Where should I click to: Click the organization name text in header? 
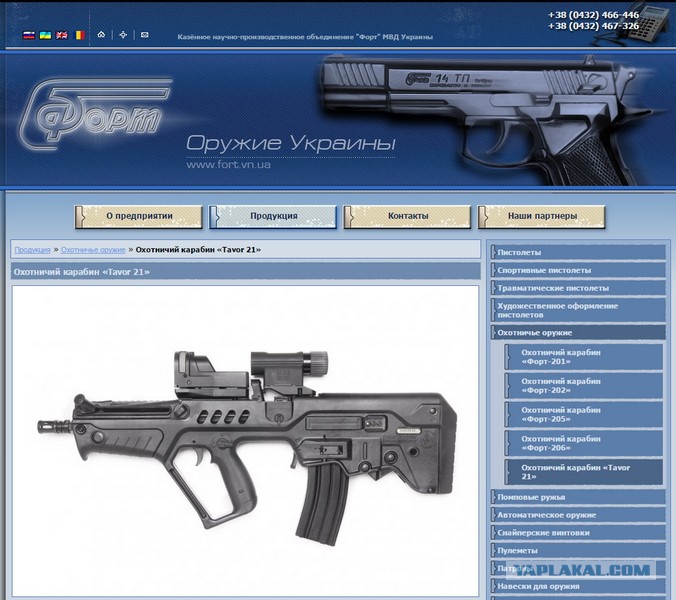click(305, 37)
